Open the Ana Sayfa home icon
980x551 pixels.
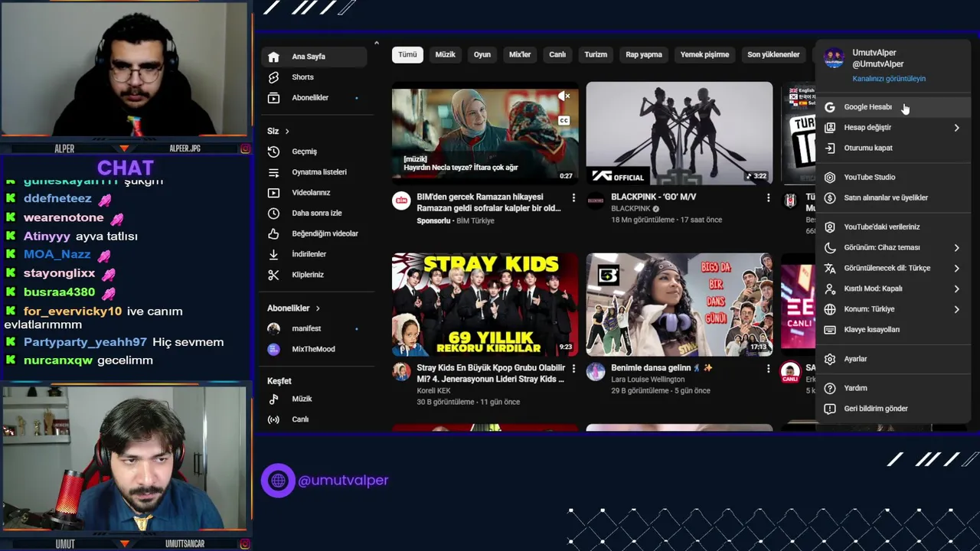point(274,57)
